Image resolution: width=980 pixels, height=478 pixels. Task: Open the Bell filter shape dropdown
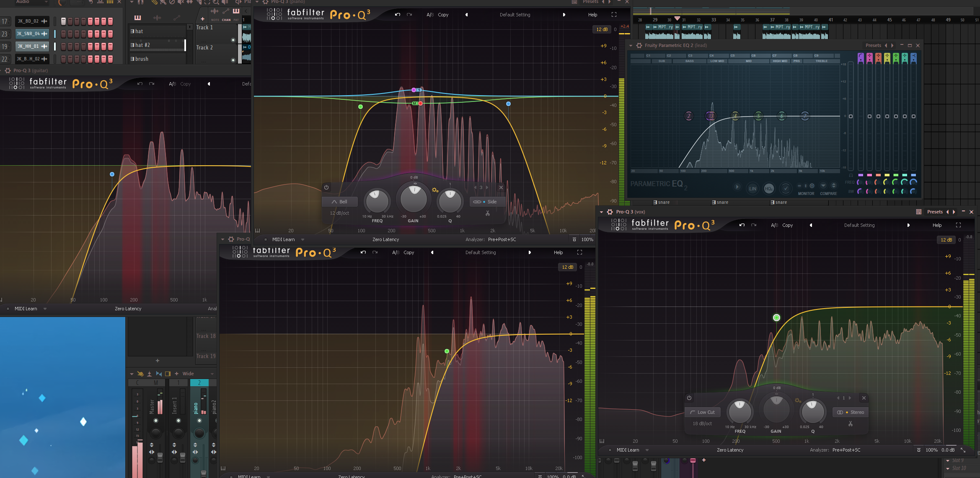click(x=340, y=202)
